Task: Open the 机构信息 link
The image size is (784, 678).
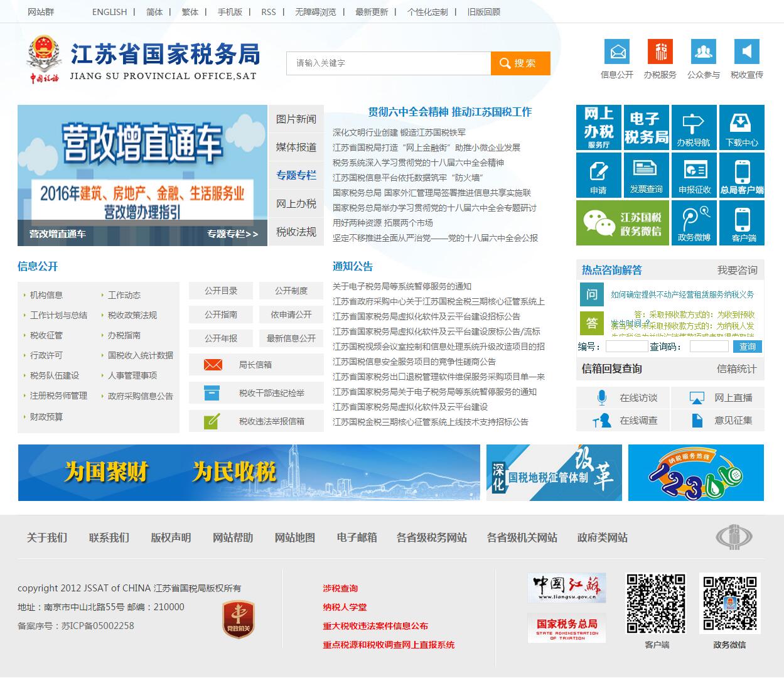Action: pyautogui.click(x=46, y=295)
